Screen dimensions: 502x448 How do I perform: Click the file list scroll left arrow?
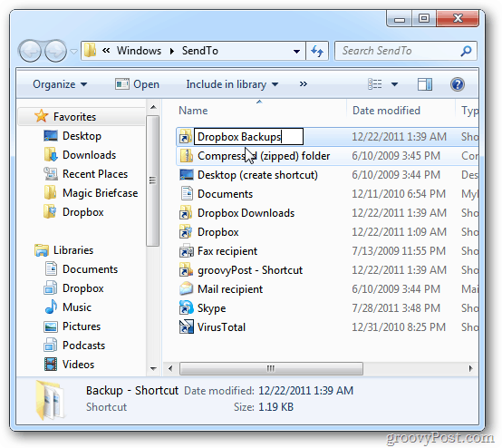point(170,368)
